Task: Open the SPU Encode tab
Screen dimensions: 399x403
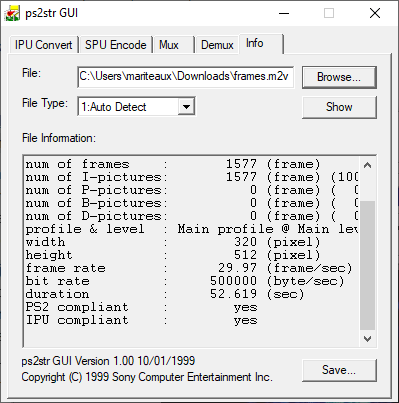Action: [x=115, y=45]
